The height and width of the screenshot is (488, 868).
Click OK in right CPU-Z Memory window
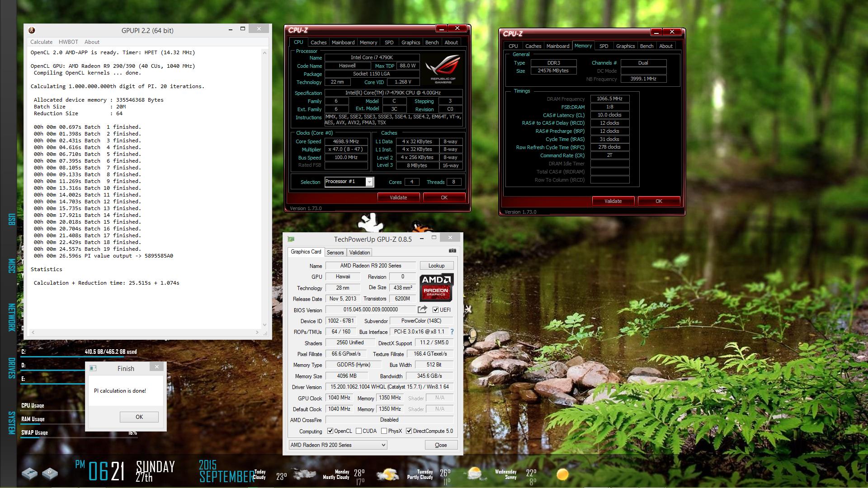point(659,201)
